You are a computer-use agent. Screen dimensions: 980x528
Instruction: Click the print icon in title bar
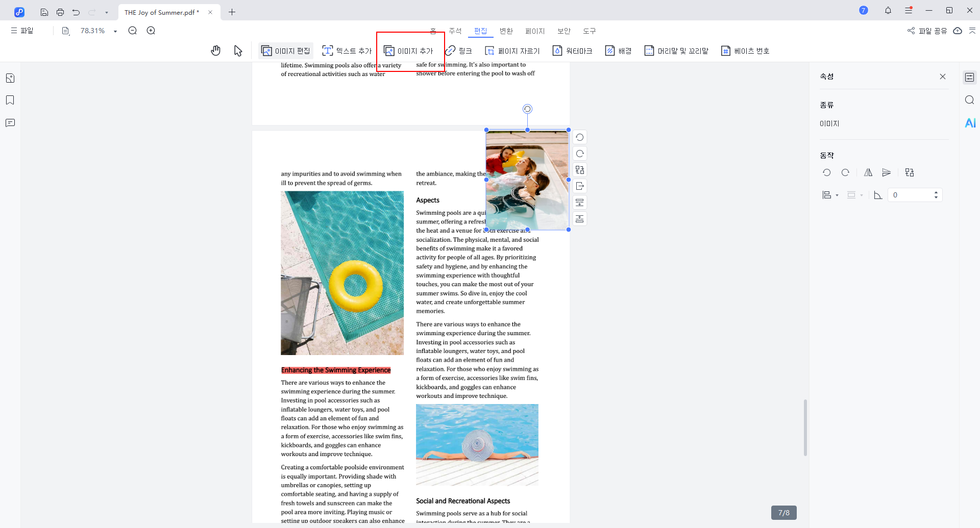(60, 12)
